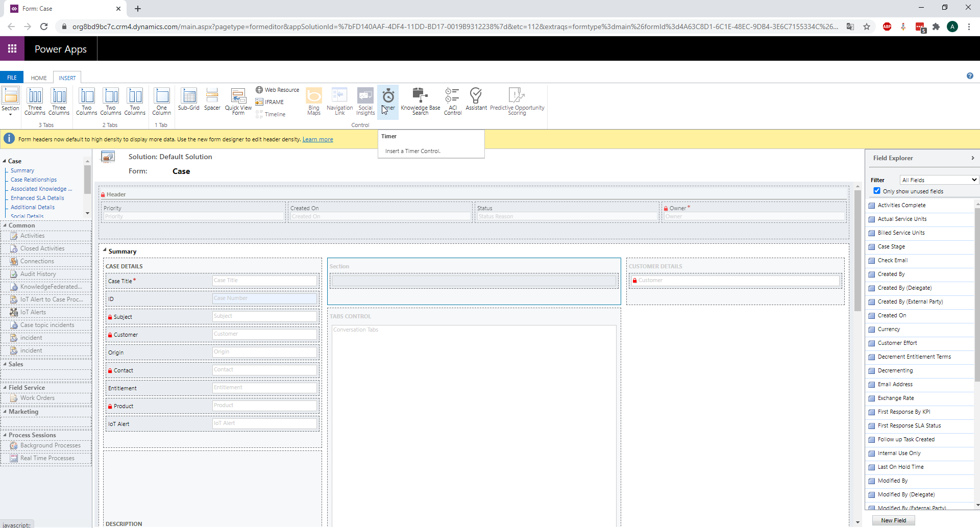The height and width of the screenshot is (528, 980).
Task: Insert an IFRAME control
Action: point(270,102)
